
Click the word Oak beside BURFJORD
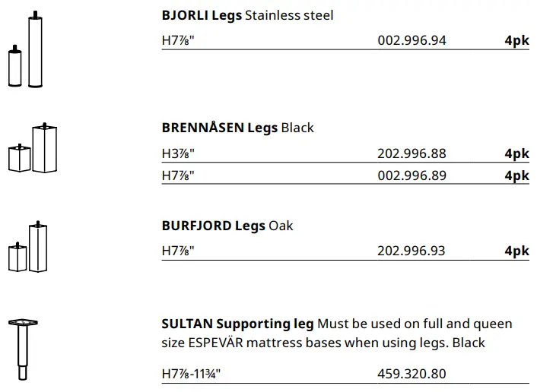coord(281,226)
